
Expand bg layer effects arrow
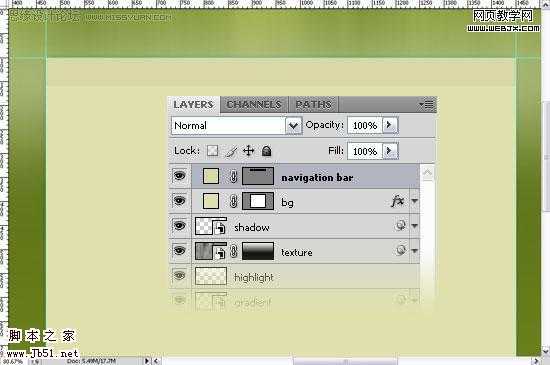415,201
